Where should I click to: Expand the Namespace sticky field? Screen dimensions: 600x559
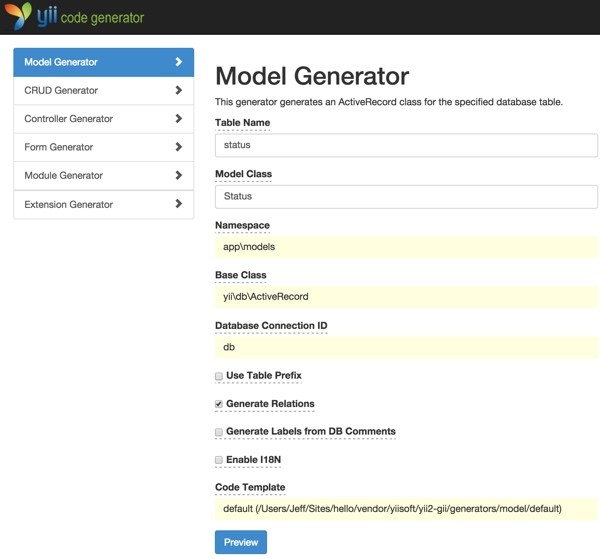tap(406, 247)
